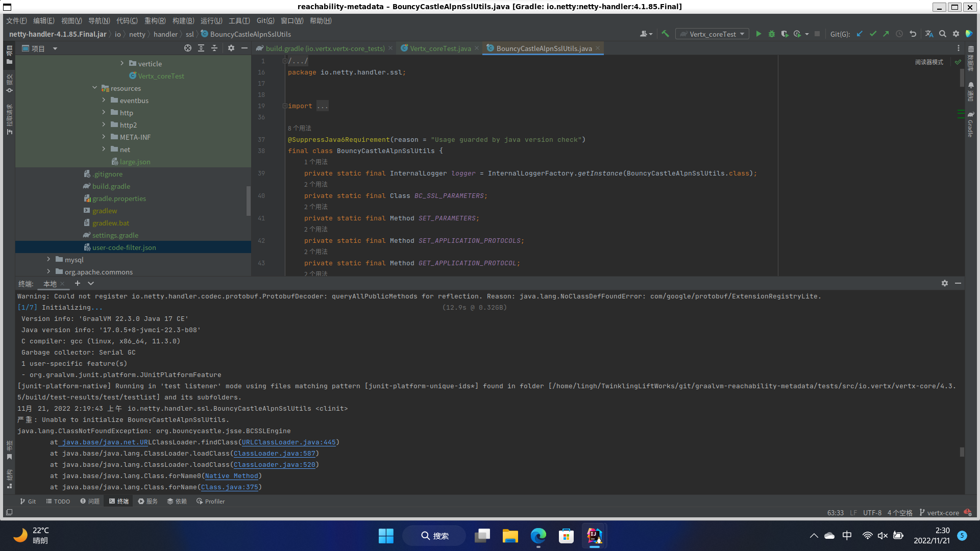
Task: Push commits with the green arrow
Action: (887, 34)
